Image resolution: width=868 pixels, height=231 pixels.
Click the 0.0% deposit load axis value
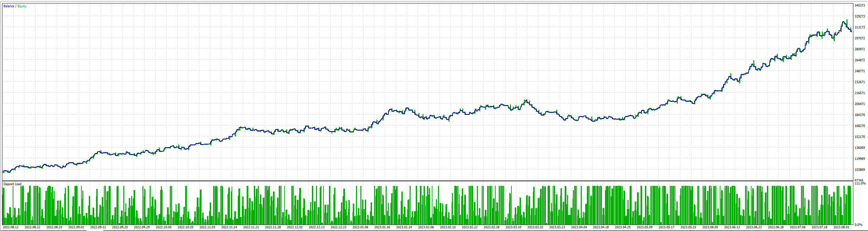tap(858, 225)
